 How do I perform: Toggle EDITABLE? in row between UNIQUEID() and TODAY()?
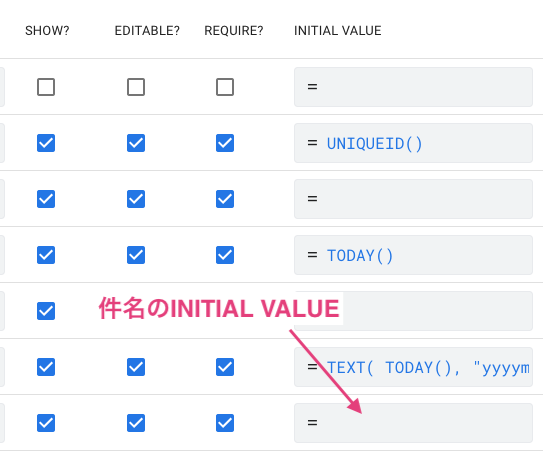(136, 199)
